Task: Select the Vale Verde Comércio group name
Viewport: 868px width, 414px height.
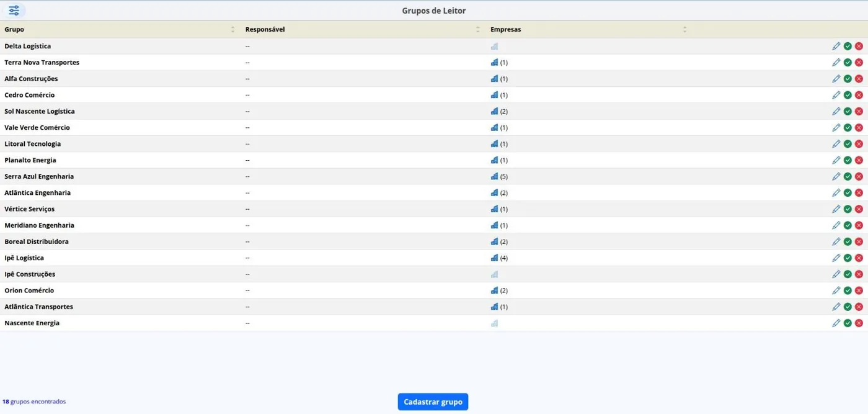Action: [37, 127]
